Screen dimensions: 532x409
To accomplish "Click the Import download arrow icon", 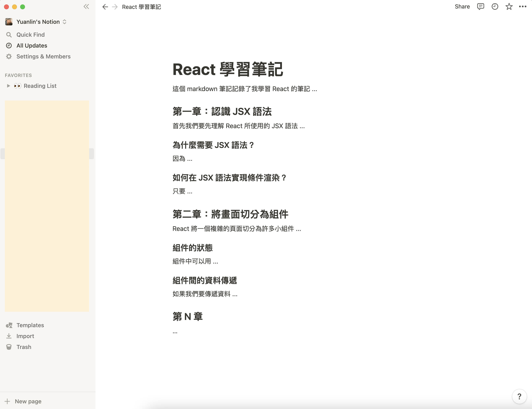I will (x=9, y=336).
